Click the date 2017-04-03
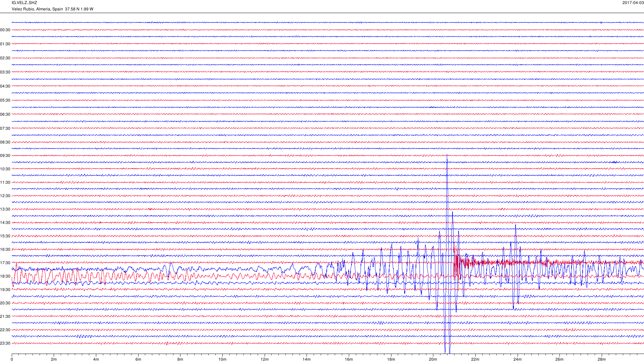 tap(633, 3)
